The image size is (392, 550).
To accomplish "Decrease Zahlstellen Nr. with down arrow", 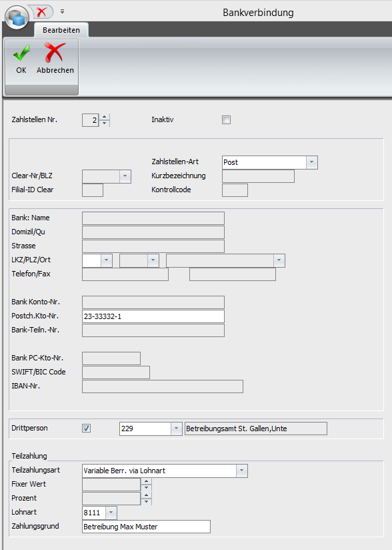I will tap(105, 123).
